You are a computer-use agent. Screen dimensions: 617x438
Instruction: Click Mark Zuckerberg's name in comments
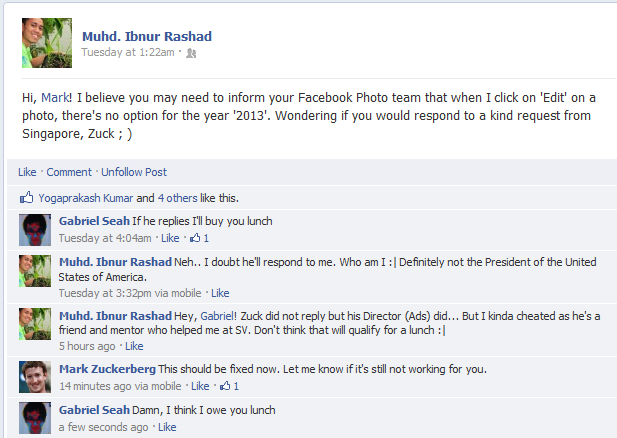tap(107, 369)
